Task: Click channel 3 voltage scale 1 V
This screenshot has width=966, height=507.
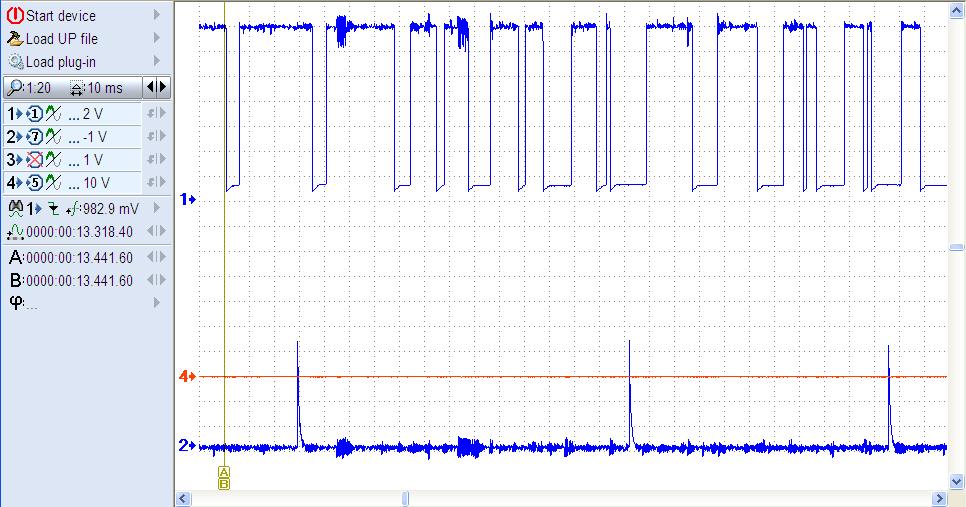Action: 93,160
